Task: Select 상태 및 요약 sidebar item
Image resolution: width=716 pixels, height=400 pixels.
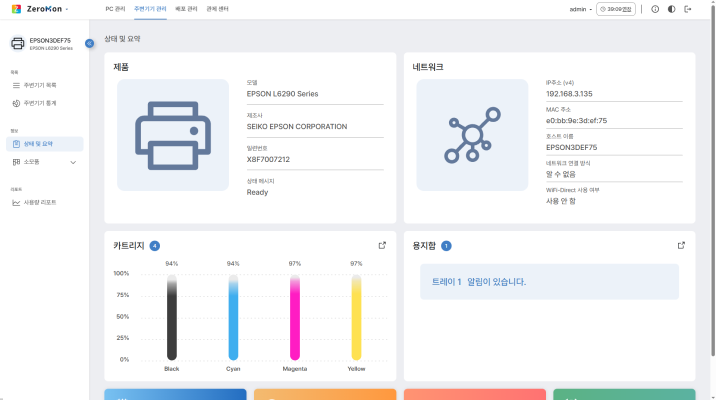Action: tap(45, 144)
